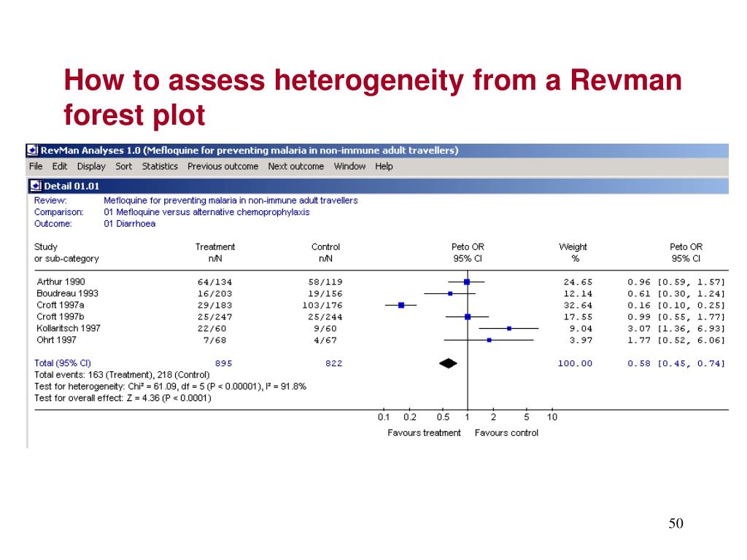Click control value 4/67
This screenshot has height=560, width=747.
(325, 341)
